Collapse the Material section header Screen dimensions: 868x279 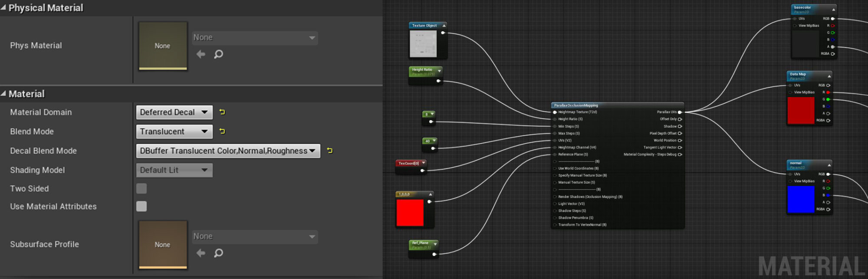[3, 93]
